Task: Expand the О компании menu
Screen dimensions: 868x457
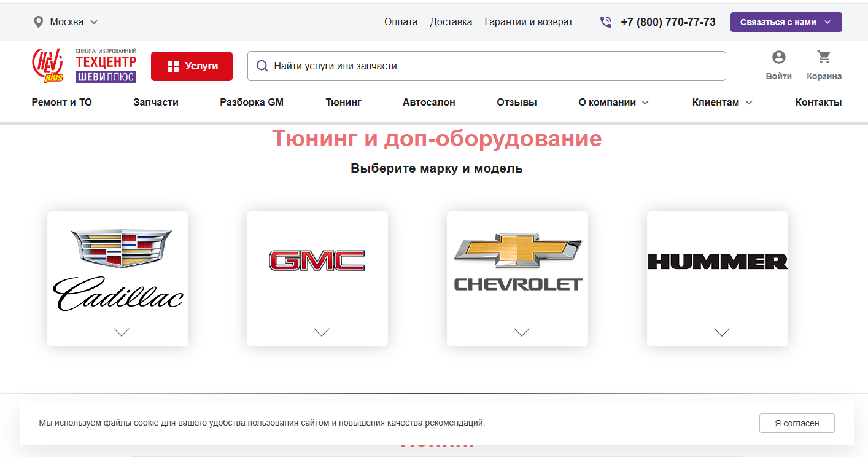Action: click(x=613, y=103)
